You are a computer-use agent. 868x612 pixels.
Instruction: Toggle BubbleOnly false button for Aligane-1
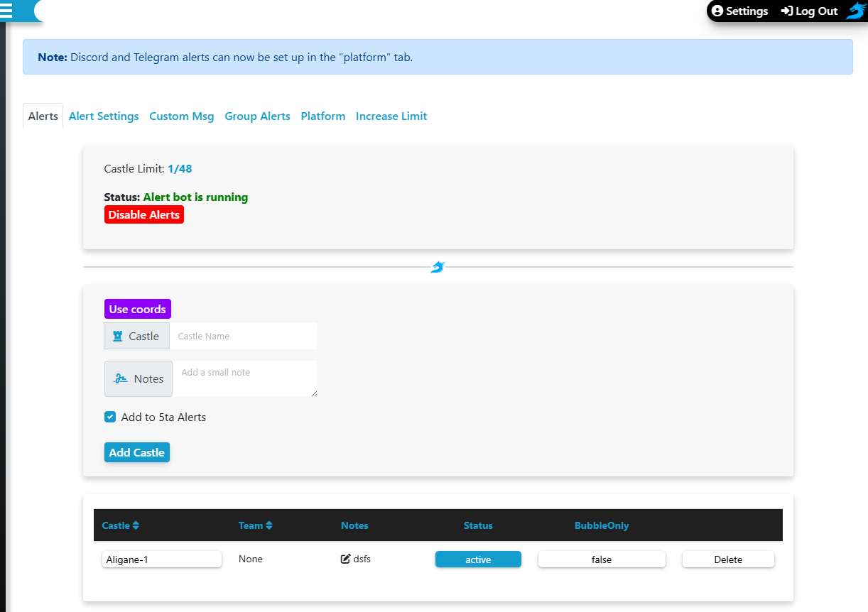click(602, 559)
